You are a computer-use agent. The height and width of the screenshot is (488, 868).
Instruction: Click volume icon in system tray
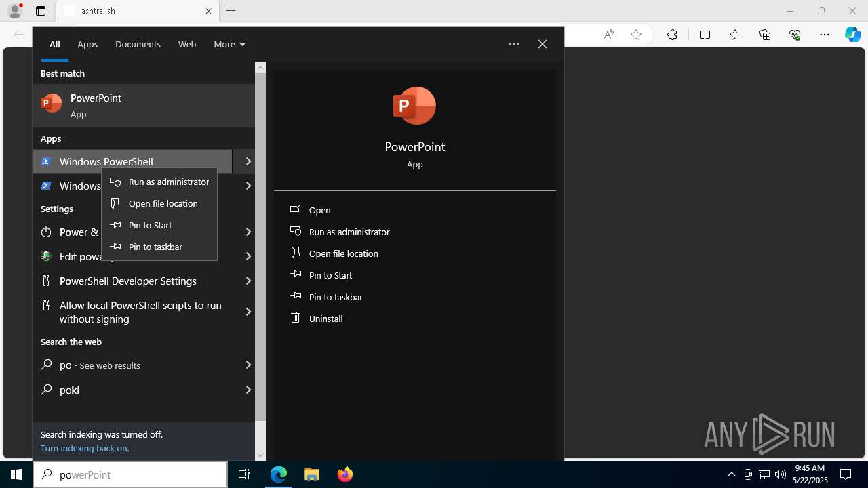781,474
